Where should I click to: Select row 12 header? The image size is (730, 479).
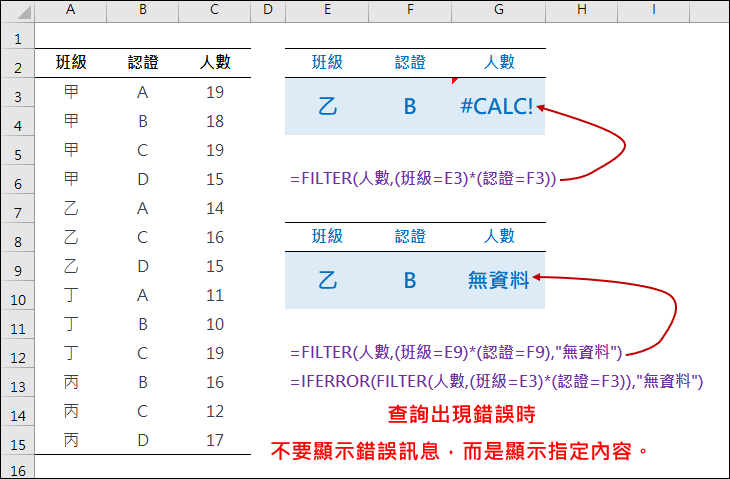tap(18, 354)
